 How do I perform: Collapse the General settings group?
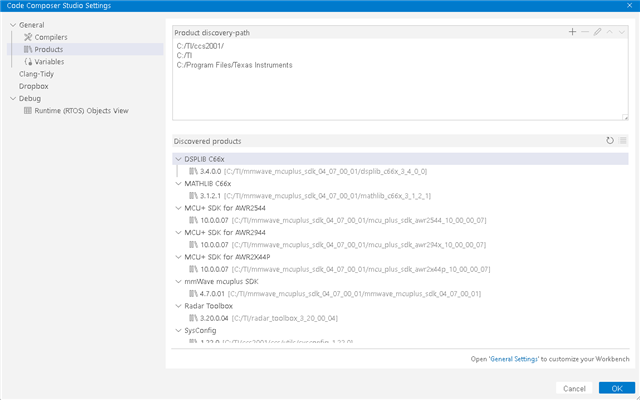pyautogui.click(x=13, y=25)
